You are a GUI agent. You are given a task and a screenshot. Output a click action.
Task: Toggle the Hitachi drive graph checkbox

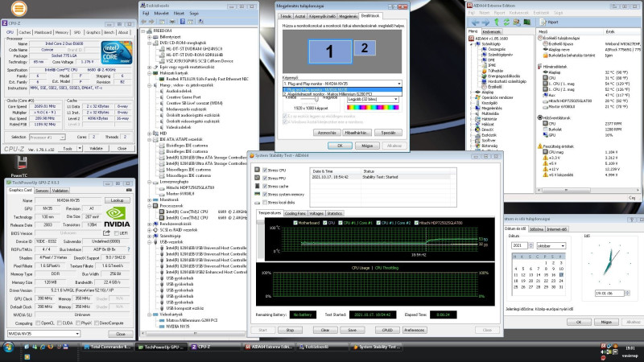416,223
